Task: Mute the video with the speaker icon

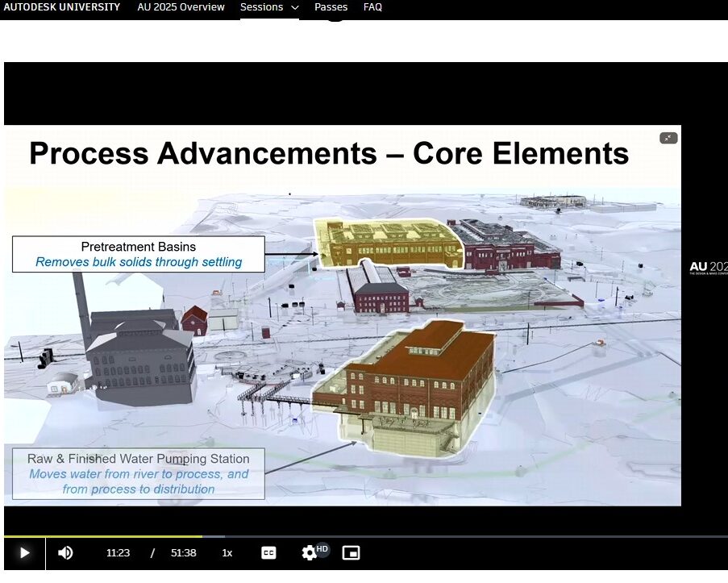Action: [x=65, y=552]
